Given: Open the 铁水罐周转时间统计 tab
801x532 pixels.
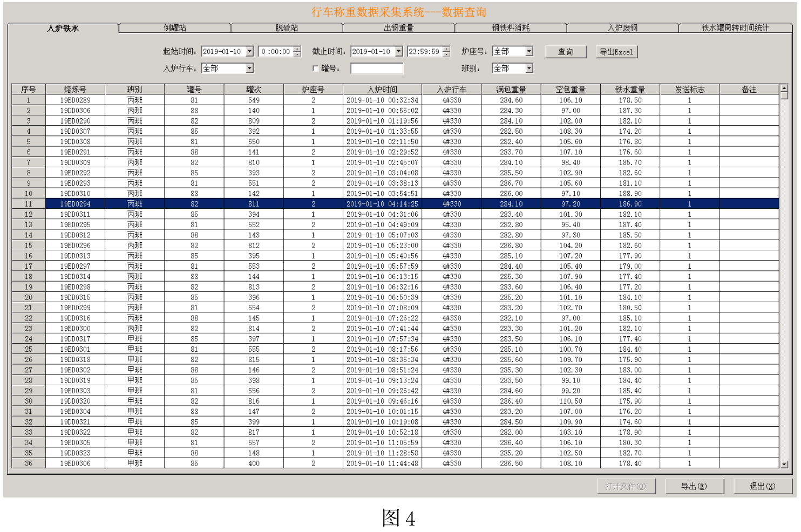Looking at the screenshot, I should 735,28.
